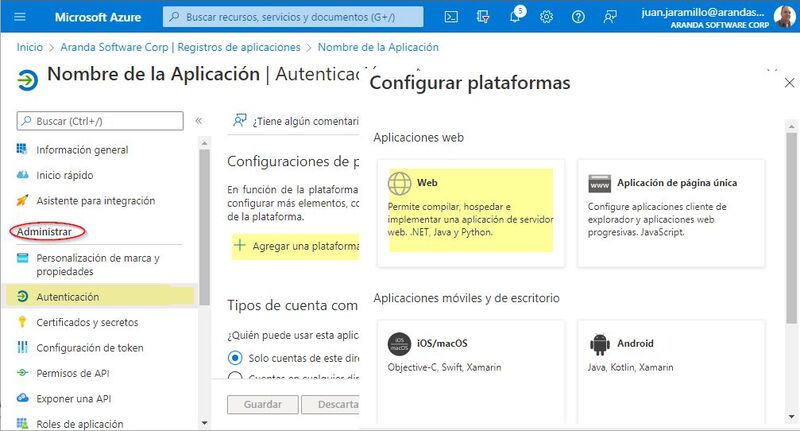
Task: Select the second account type radio button
Action: pyautogui.click(x=235, y=376)
